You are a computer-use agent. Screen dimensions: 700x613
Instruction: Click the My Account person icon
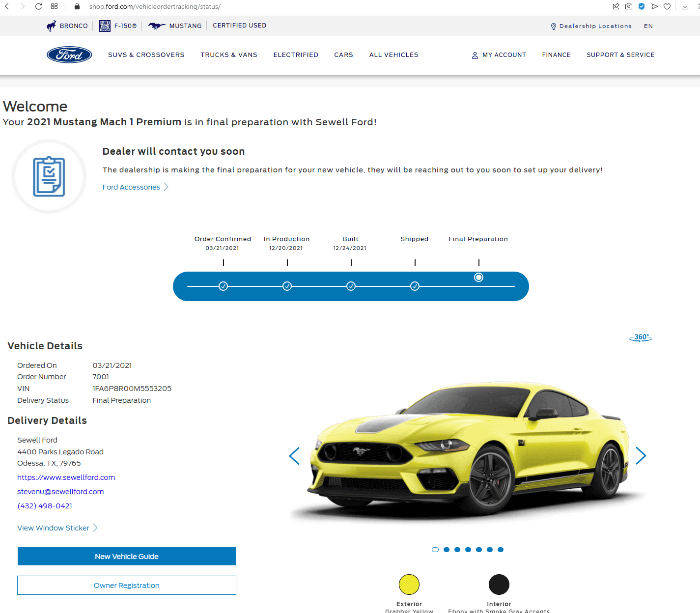click(475, 56)
